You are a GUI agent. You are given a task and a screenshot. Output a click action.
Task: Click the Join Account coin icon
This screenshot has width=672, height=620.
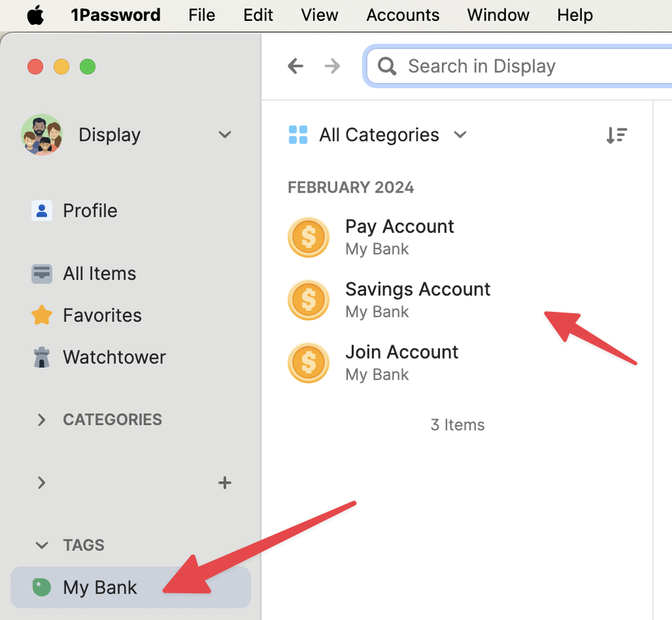pyautogui.click(x=309, y=363)
